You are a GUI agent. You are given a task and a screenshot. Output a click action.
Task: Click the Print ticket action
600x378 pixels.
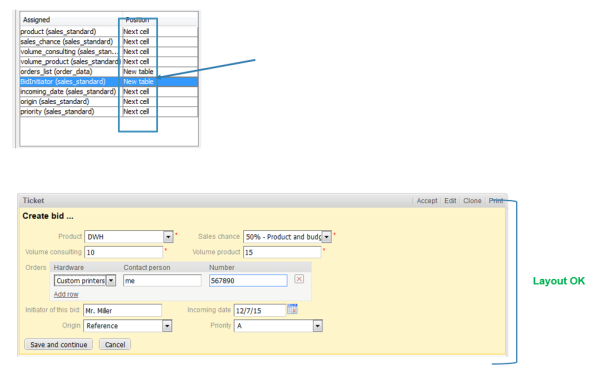click(496, 200)
